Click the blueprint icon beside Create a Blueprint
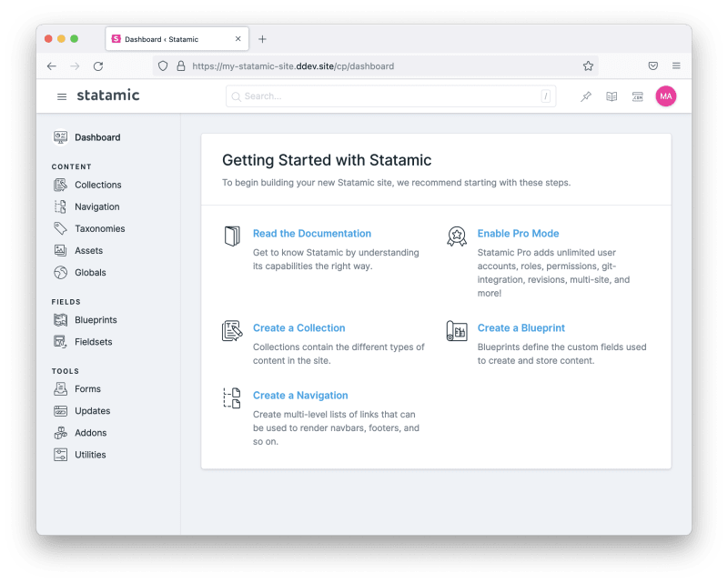728x583 pixels. (457, 330)
